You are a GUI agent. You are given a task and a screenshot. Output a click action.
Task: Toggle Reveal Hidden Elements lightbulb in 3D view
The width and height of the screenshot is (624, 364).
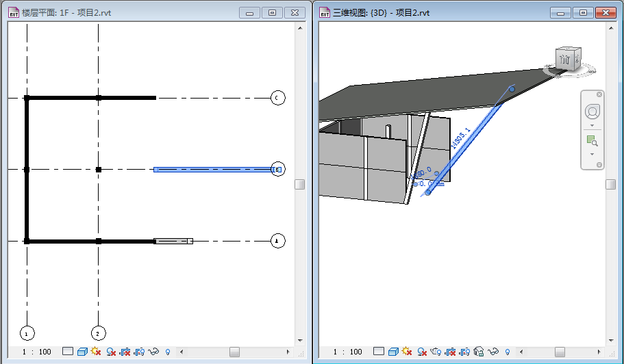pyautogui.click(x=508, y=352)
